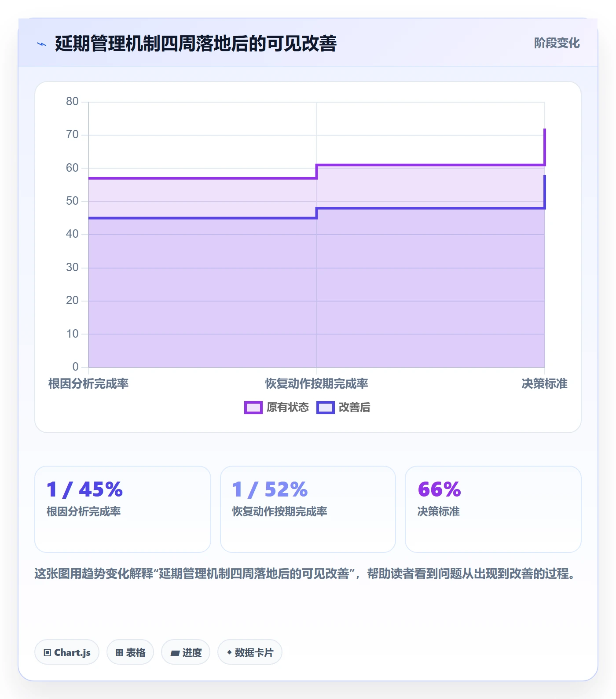Viewport: 616px width, 699px height.
Task: Select the 进度 tag chip
Action: coord(186,652)
